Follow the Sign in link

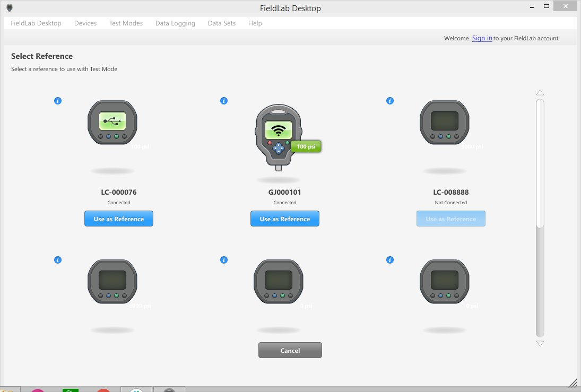482,38
